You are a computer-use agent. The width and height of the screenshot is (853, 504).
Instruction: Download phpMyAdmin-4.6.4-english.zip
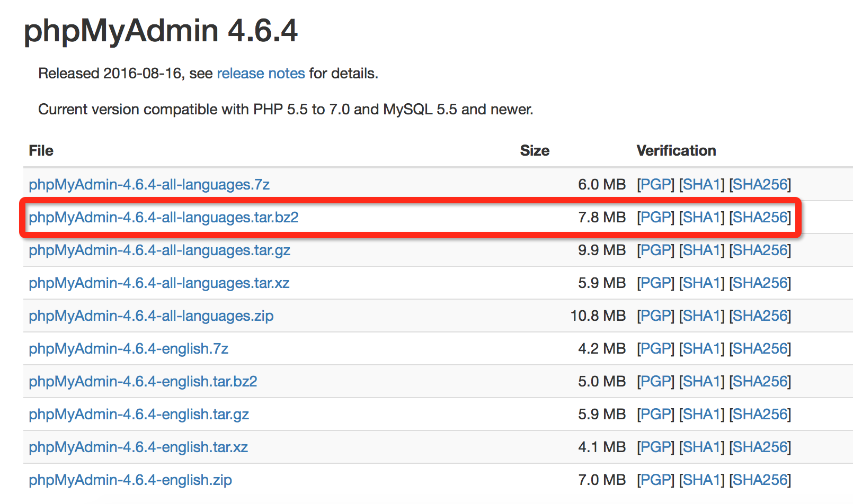pos(130,480)
